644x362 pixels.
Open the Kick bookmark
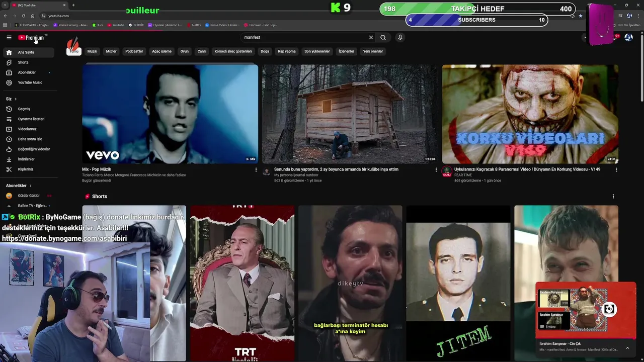coord(98,25)
